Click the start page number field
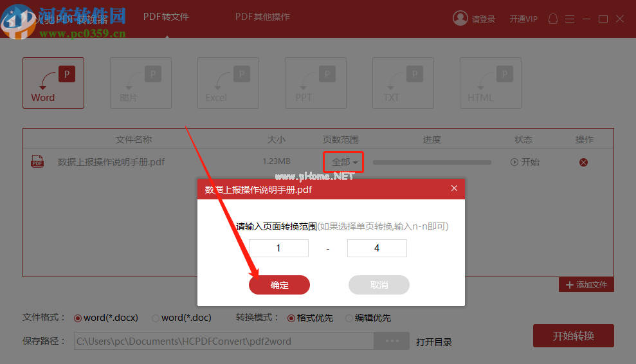Screen dimensions: 636x364 (x=278, y=248)
